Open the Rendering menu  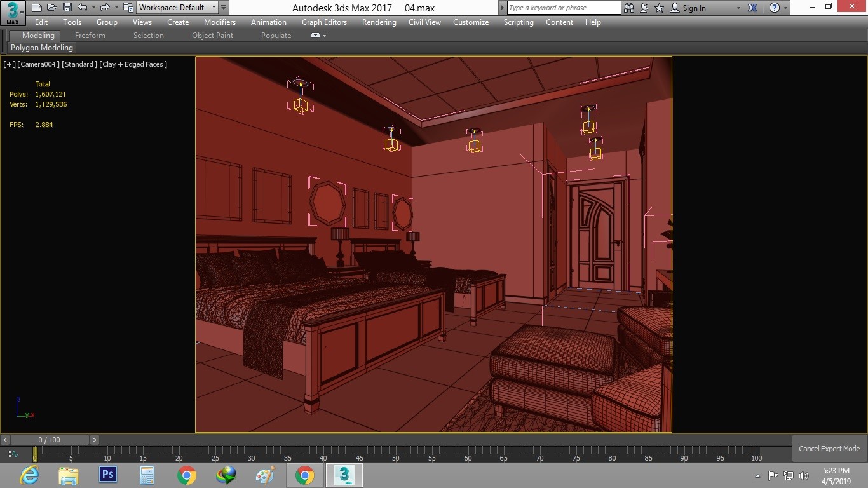coord(379,22)
